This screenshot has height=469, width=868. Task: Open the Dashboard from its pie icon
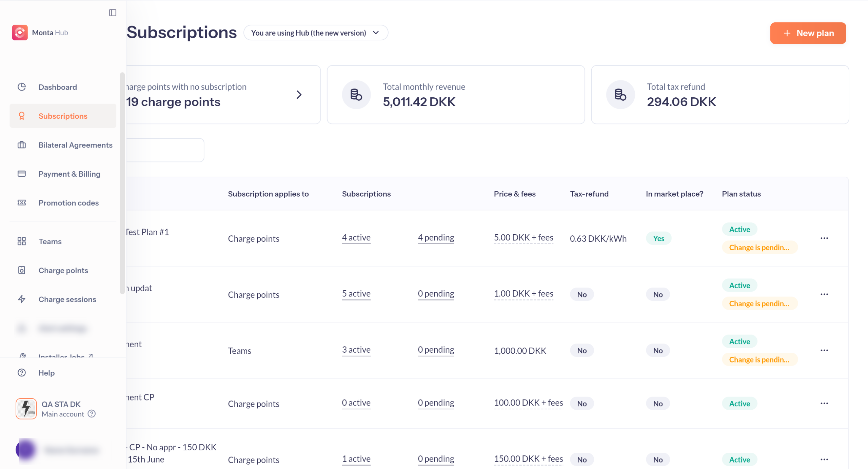[x=22, y=87]
